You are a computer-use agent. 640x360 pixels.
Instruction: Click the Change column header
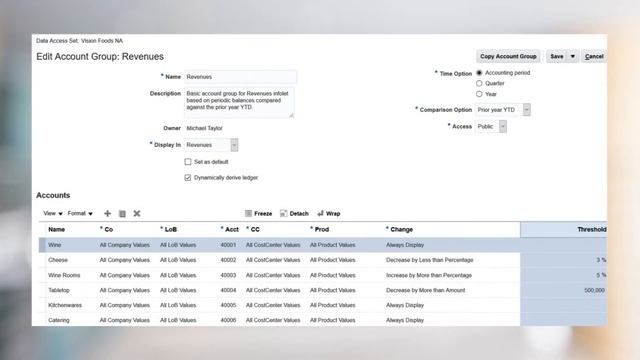400,229
